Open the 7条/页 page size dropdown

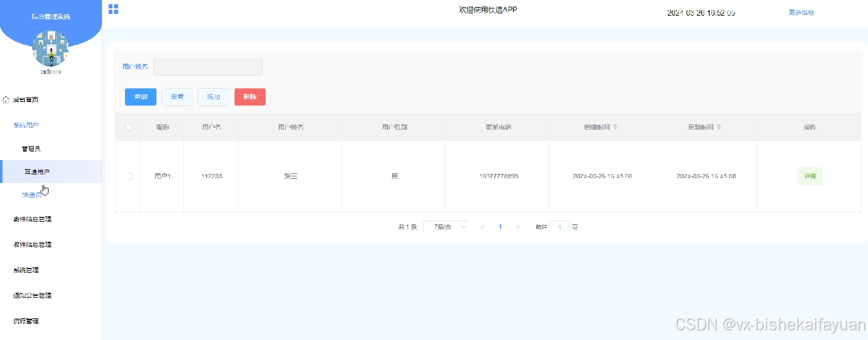446,227
